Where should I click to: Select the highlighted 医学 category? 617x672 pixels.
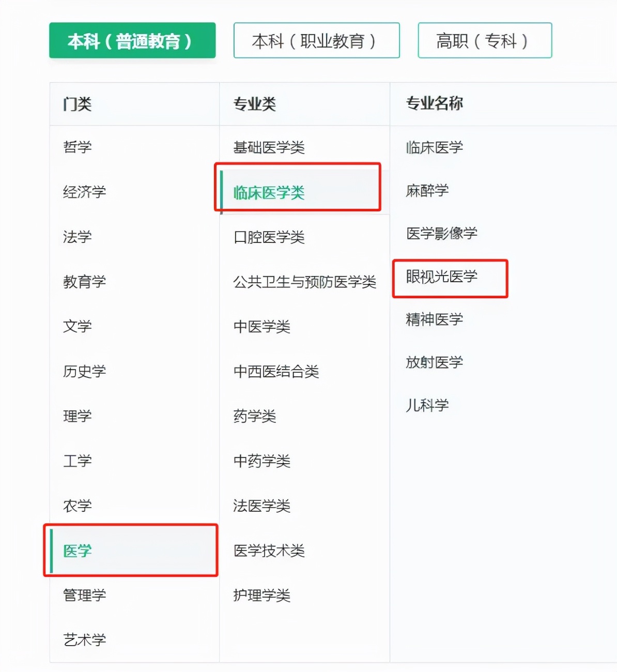point(78,551)
